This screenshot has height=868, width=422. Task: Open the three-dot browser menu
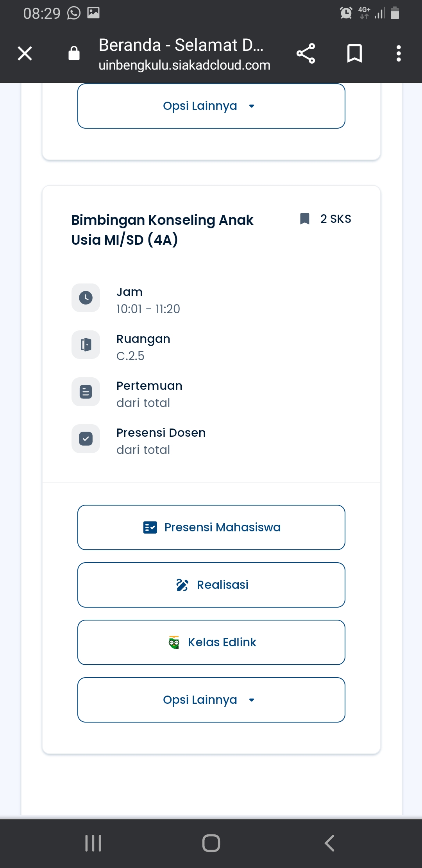pyautogui.click(x=398, y=54)
